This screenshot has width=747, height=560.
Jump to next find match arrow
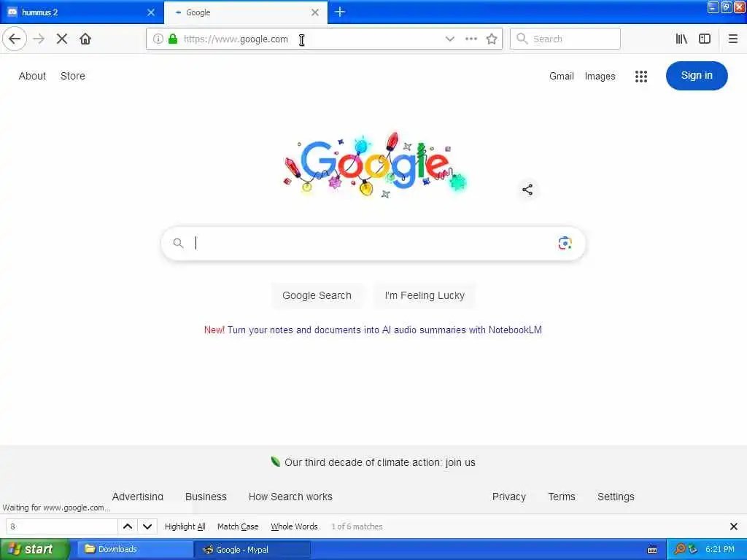pyautogui.click(x=147, y=526)
